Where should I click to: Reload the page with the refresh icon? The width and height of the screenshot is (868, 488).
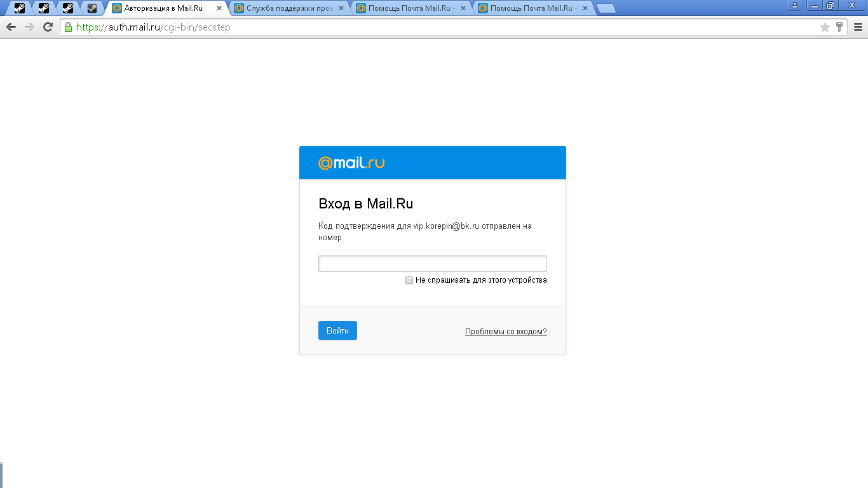pyautogui.click(x=48, y=27)
